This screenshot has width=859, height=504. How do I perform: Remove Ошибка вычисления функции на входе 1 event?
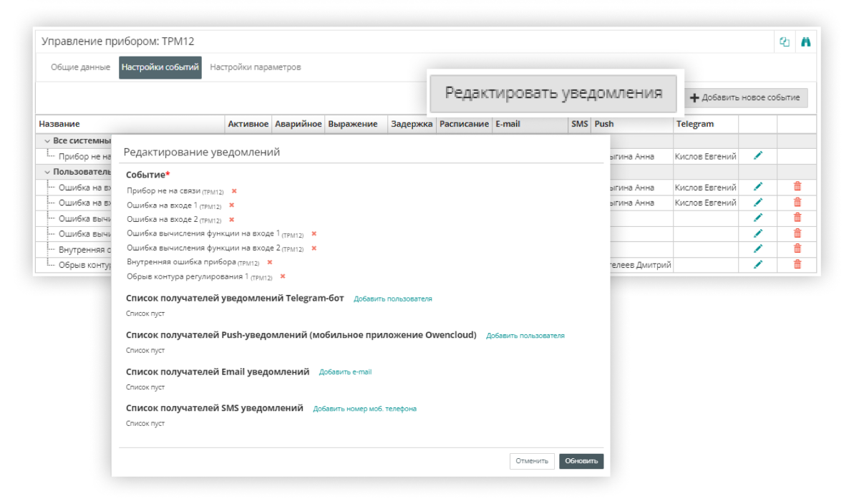point(314,233)
